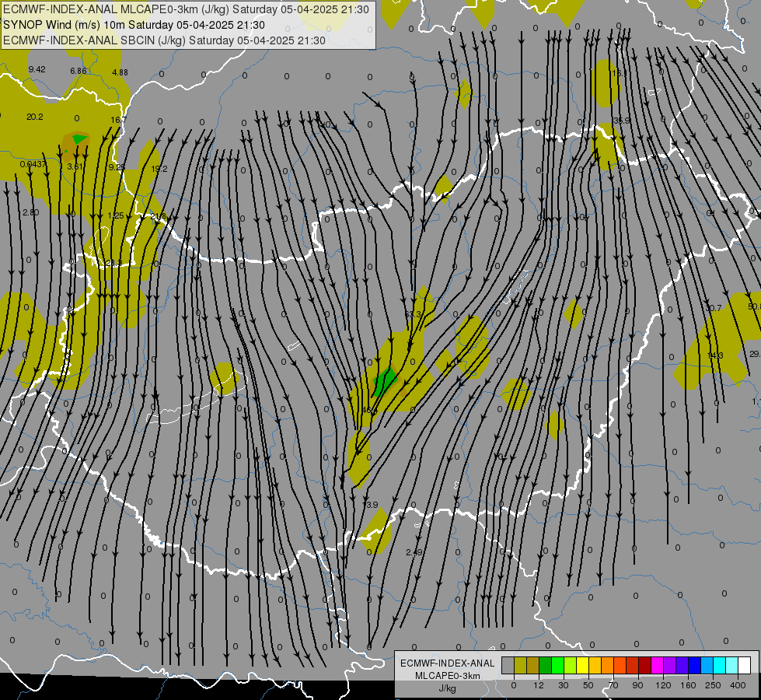
Task: Click the map value 4.88
Action: pos(120,72)
